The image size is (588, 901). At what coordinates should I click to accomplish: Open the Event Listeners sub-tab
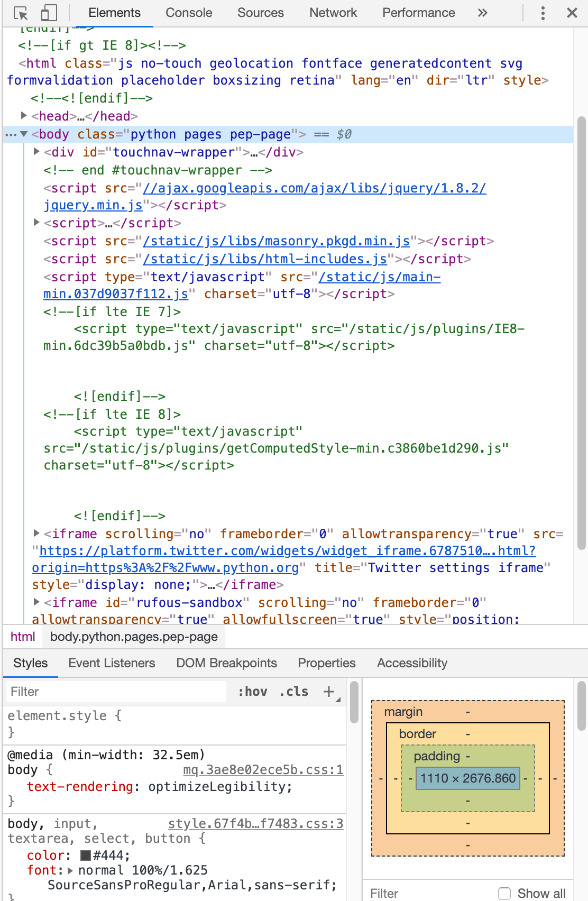point(112,663)
